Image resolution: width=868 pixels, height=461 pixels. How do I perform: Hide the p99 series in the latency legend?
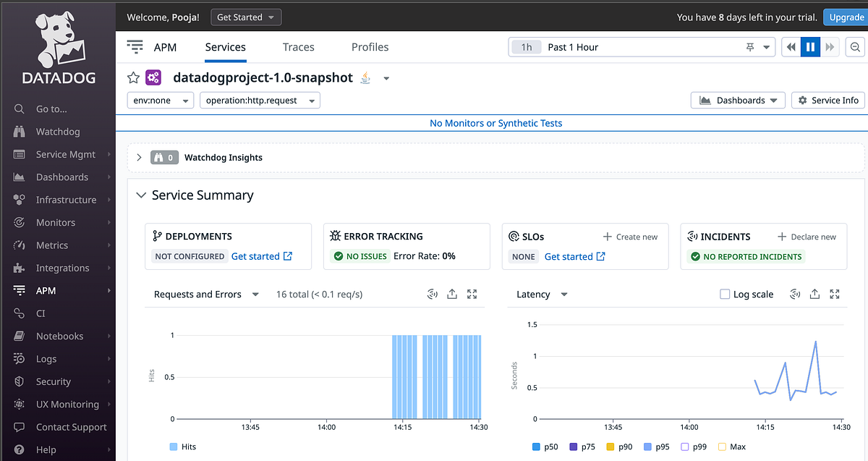[694, 447]
